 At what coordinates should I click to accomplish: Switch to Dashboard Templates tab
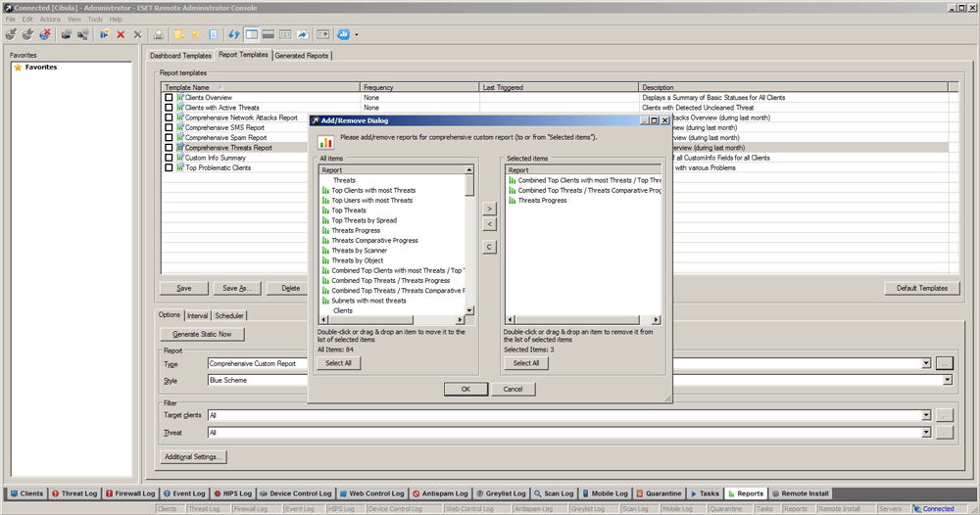[x=180, y=56]
